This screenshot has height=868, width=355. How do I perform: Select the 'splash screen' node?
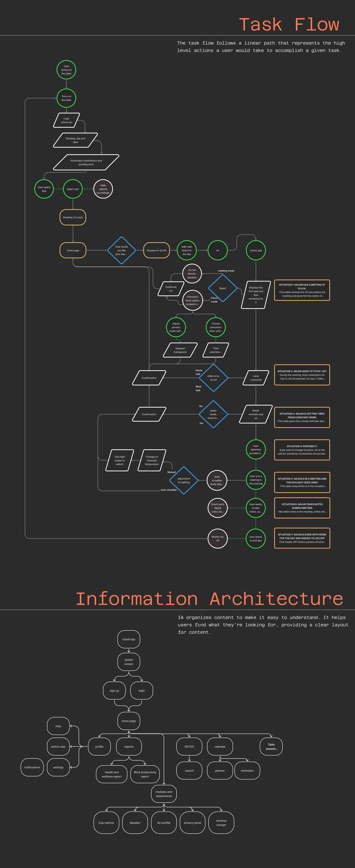129,662
